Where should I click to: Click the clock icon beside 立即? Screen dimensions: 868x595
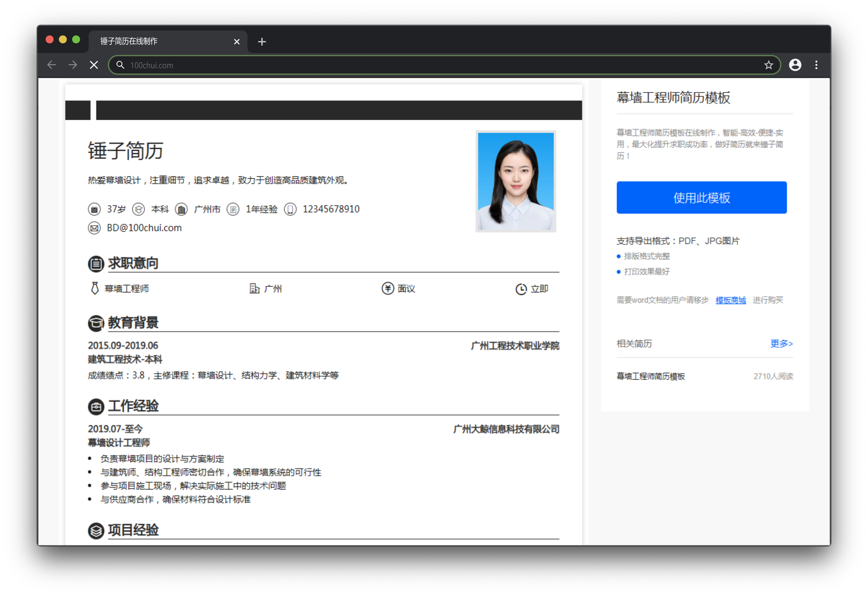(x=521, y=289)
